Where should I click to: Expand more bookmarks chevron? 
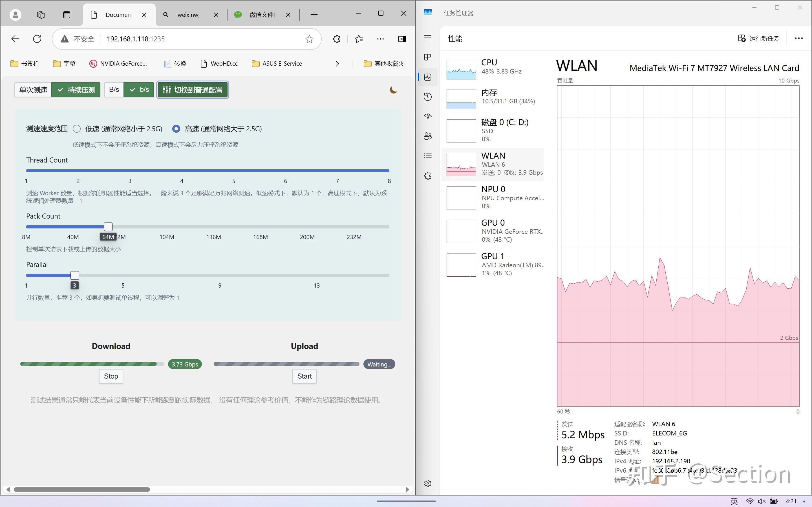(x=337, y=64)
